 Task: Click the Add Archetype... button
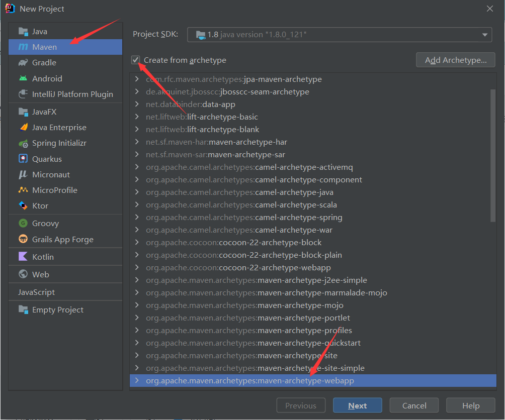coord(455,60)
